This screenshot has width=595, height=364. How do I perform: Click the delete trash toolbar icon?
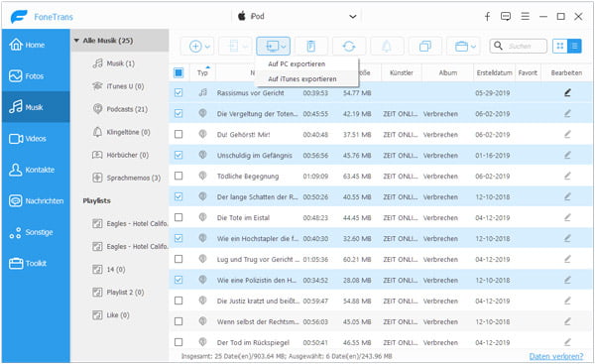[x=311, y=47]
